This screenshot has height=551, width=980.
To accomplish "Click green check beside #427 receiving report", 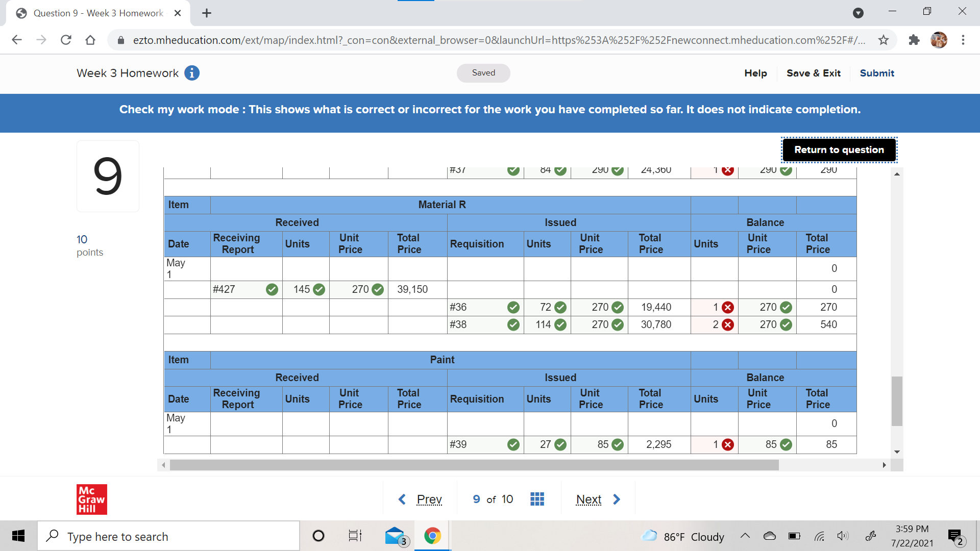I will click(272, 289).
